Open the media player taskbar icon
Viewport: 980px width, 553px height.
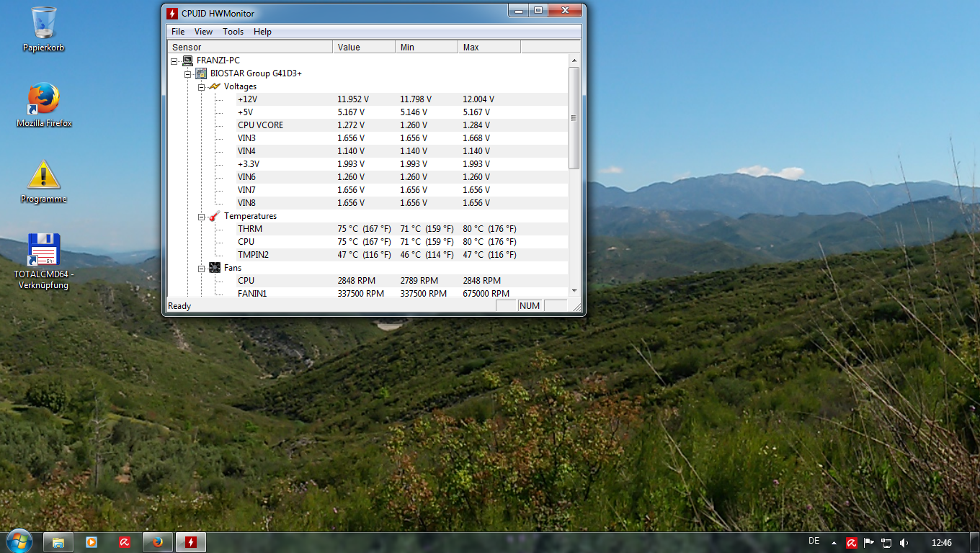92,542
